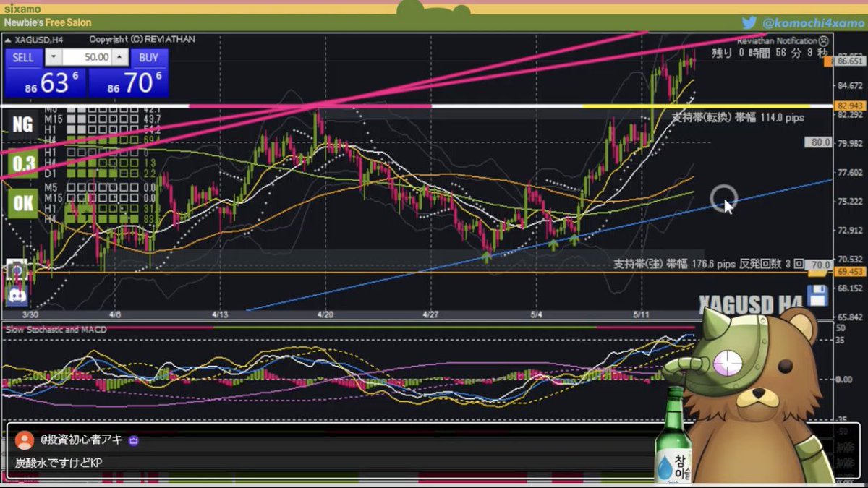Click the 5/11 date label
868x488 pixels.
[x=642, y=315]
